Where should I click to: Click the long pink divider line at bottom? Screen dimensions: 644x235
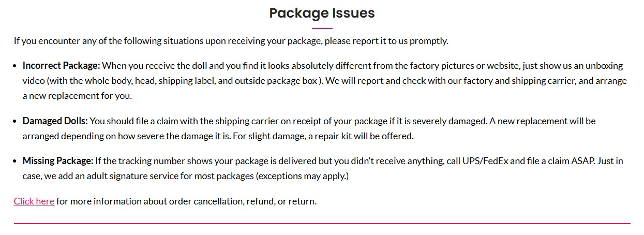tap(322, 224)
